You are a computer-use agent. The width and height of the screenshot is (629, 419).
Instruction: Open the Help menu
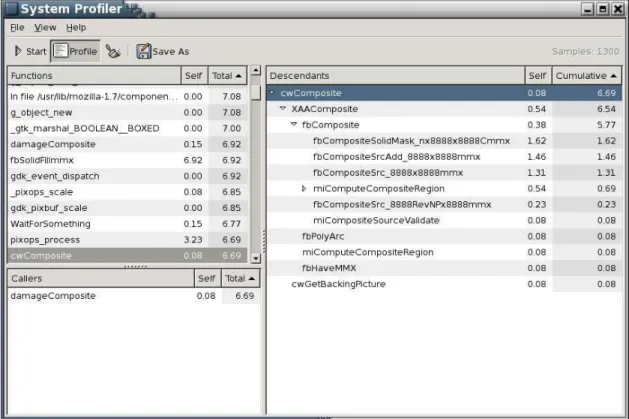tap(76, 28)
